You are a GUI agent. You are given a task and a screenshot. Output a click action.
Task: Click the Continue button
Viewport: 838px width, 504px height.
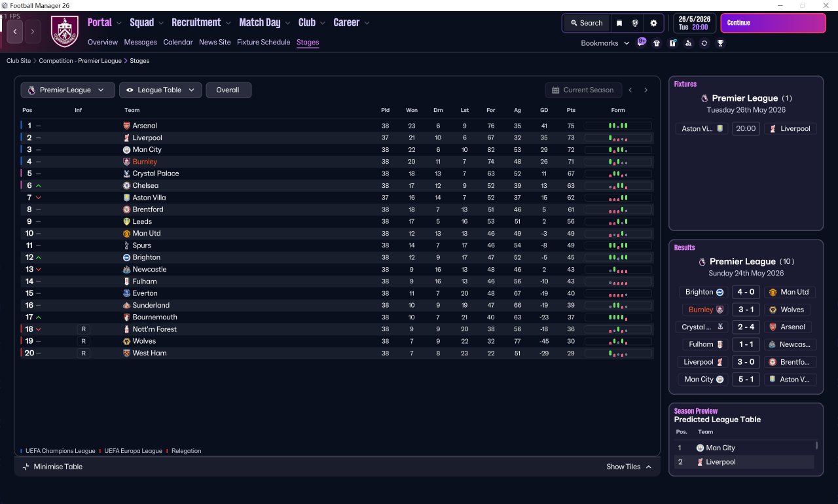click(x=773, y=23)
